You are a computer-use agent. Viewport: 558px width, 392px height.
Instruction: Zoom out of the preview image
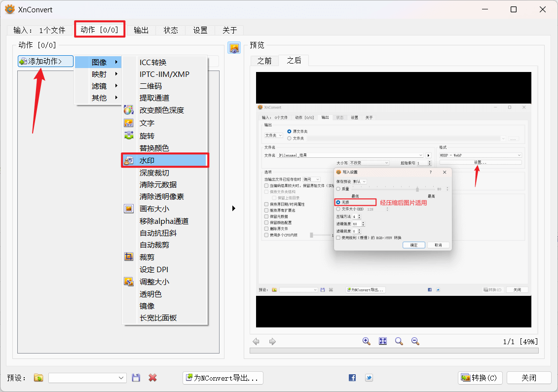[415, 341]
